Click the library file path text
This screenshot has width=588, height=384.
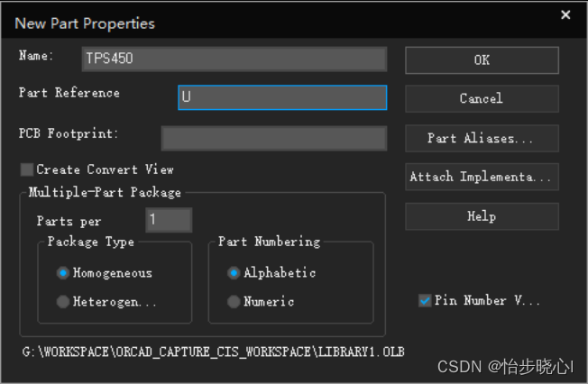pos(213,351)
